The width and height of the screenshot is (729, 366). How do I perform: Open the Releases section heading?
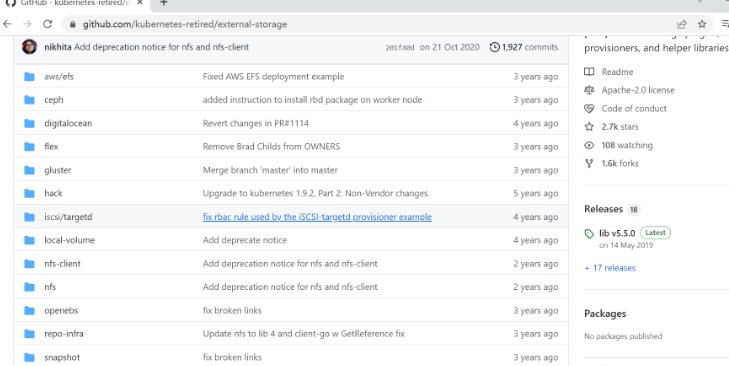pos(603,209)
